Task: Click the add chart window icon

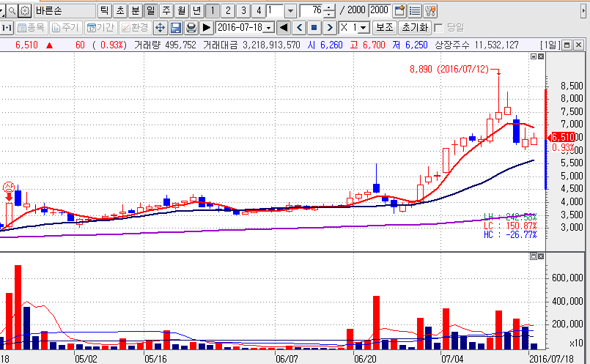Action: click(399, 11)
